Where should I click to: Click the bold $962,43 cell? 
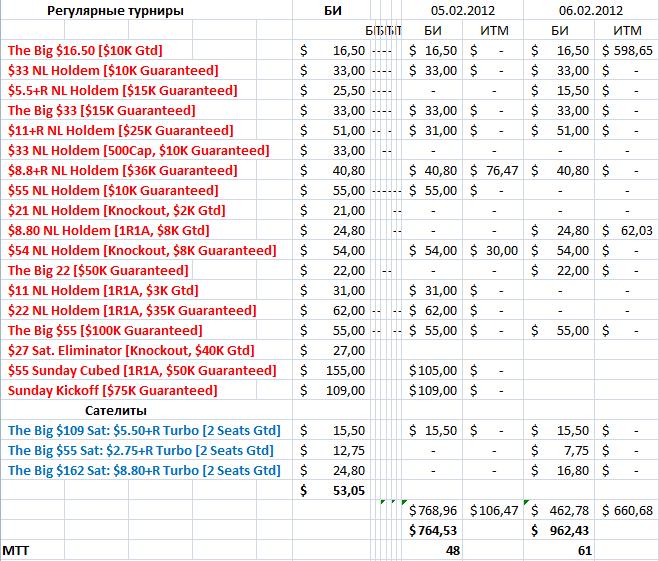[560, 531]
